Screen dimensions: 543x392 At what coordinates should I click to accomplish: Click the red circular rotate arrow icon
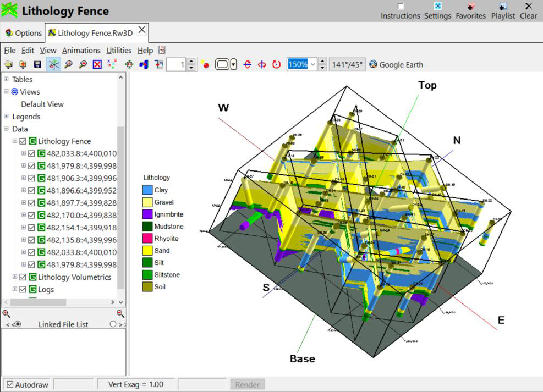coord(277,64)
